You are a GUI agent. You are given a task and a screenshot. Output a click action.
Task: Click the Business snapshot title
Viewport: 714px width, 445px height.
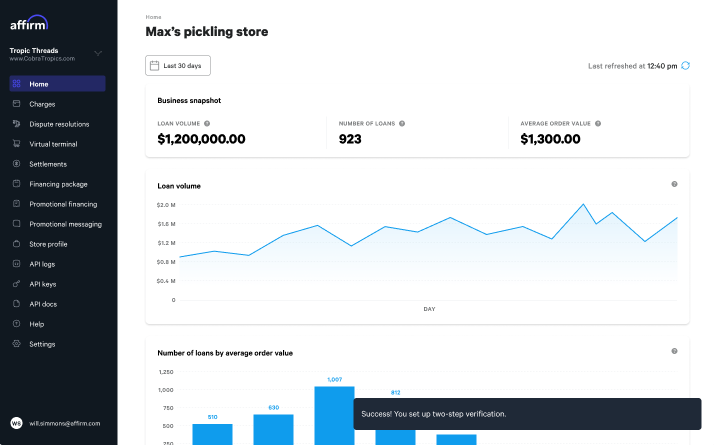coord(189,100)
